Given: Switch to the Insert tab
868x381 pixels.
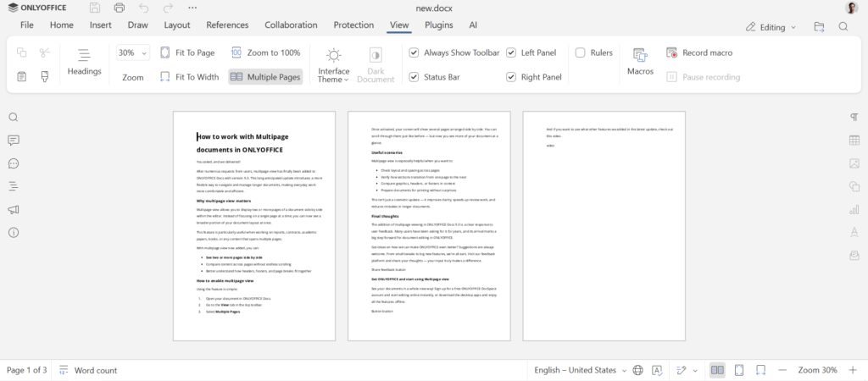Looking at the screenshot, I should 101,25.
